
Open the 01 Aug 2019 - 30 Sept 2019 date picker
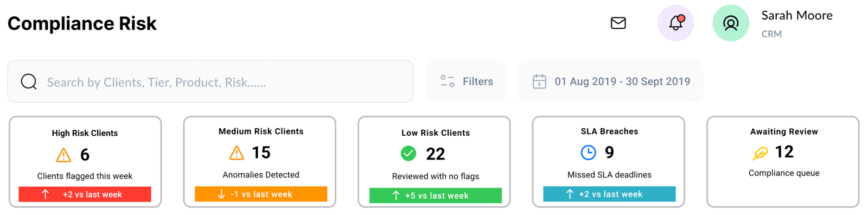pos(611,81)
